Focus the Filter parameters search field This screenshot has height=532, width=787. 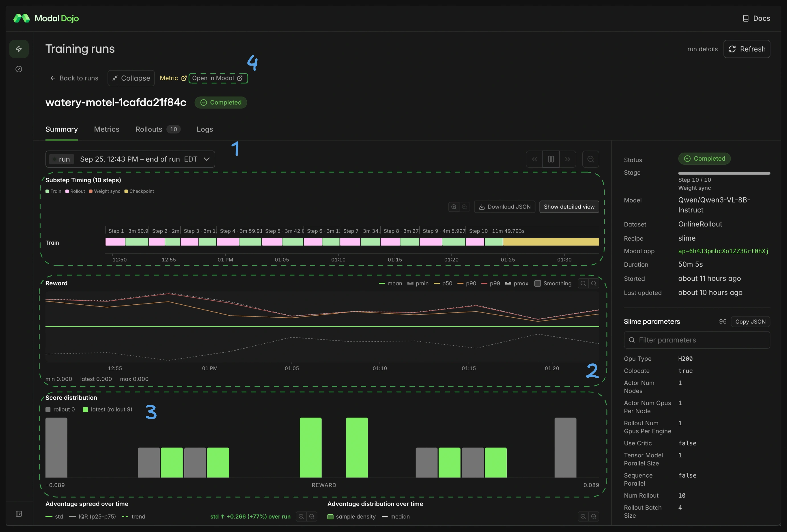[697, 340]
